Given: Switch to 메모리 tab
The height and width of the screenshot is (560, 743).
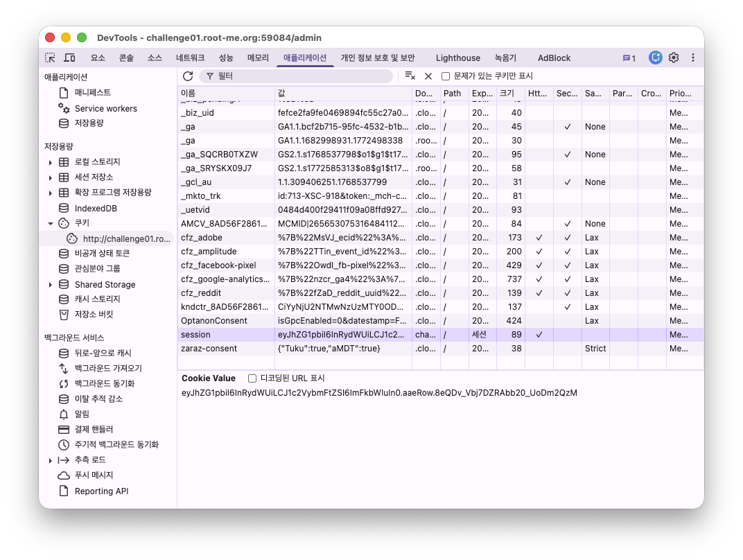Looking at the screenshot, I should click(x=258, y=58).
